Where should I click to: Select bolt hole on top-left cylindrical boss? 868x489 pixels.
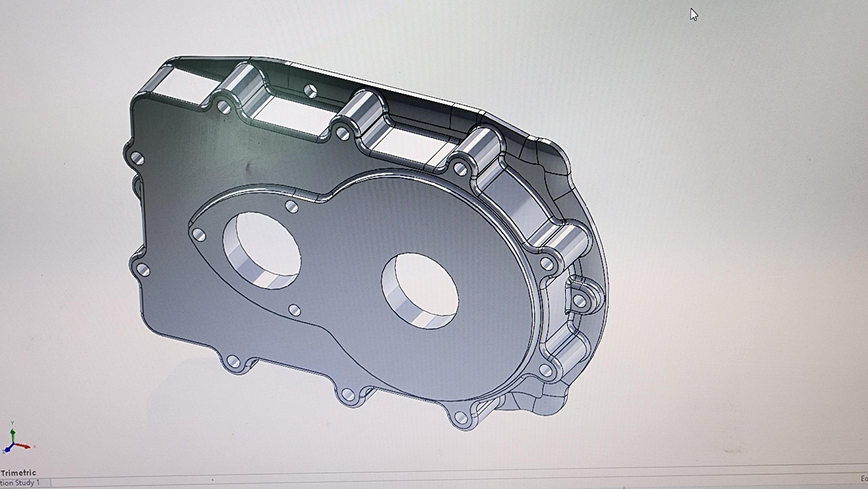(224, 107)
